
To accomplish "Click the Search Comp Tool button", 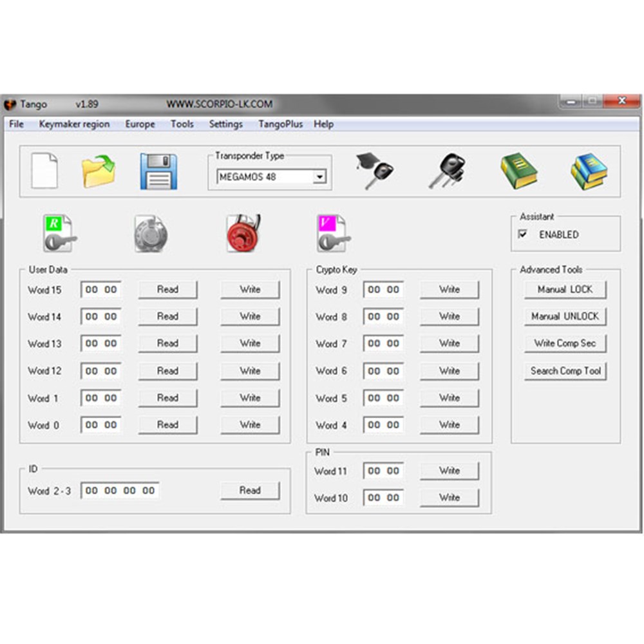I will pyautogui.click(x=565, y=371).
